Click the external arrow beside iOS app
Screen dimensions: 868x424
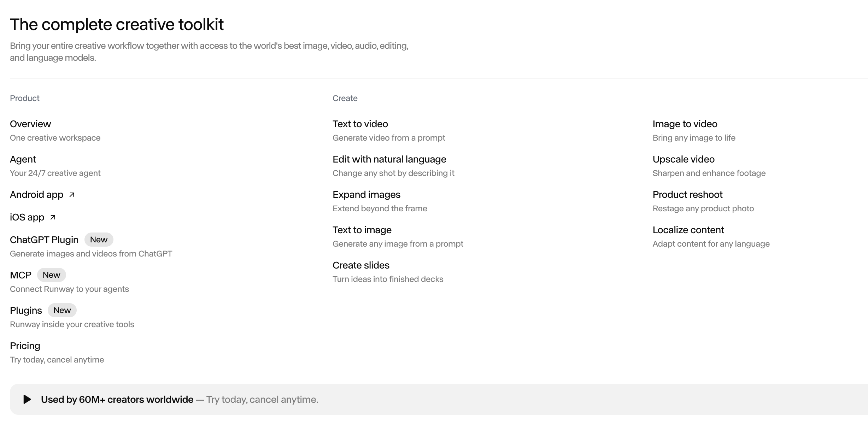(x=53, y=217)
